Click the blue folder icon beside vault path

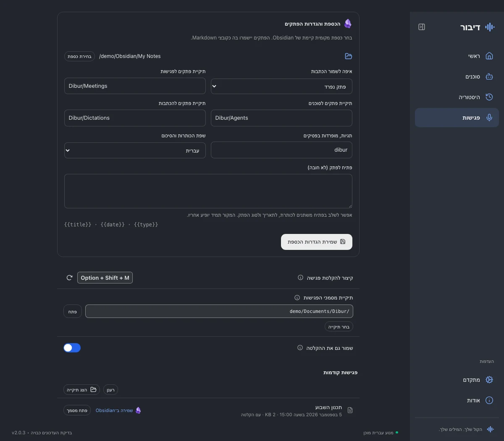point(348,56)
